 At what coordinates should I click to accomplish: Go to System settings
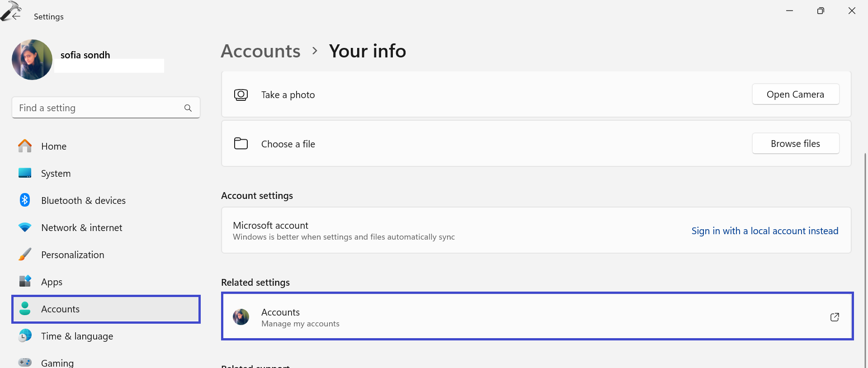coord(56,174)
